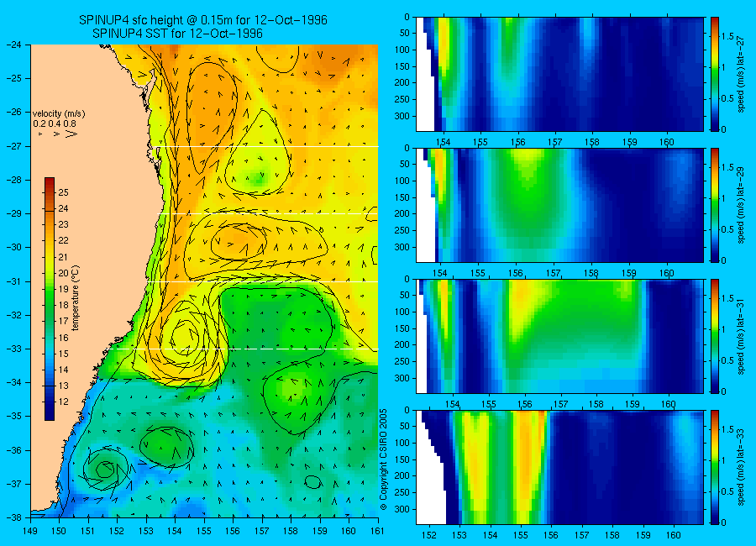Open the lat=-27 speed section plot

[x=559, y=74]
